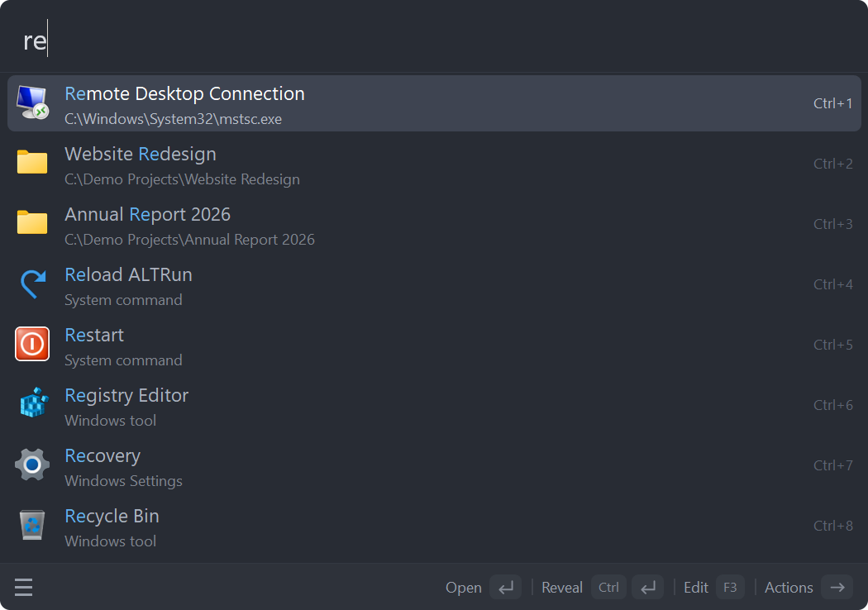Click the Annual Report 2026 folder icon
The image size is (868, 610).
[x=32, y=223]
